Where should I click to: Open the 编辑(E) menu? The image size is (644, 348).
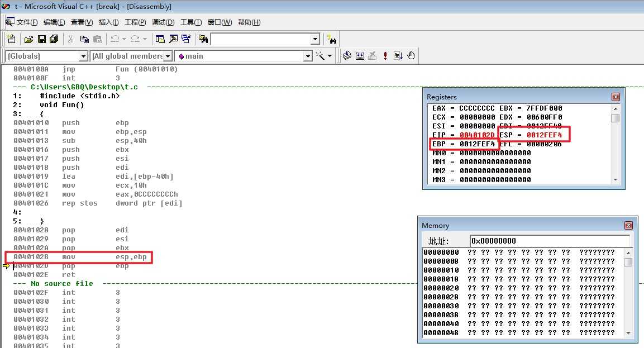point(54,22)
